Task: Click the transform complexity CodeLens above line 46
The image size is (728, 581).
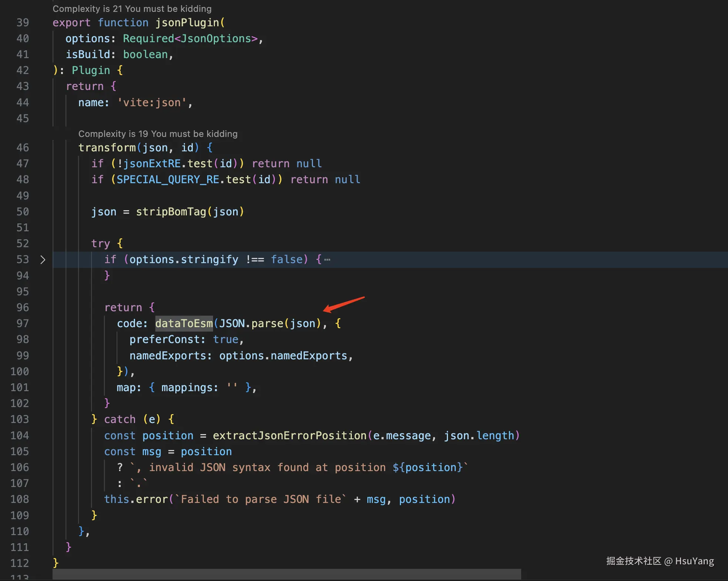Action: click(x=158, y=134)
